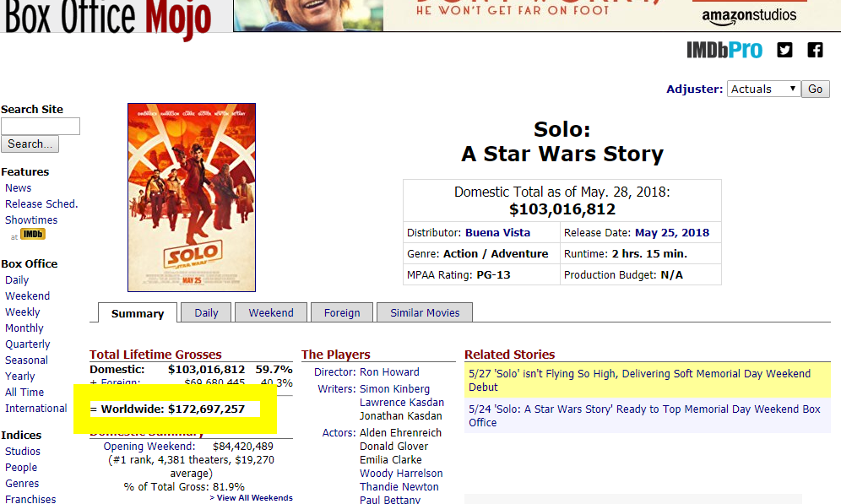The height and width of the screenshot is (504, 841).
Task: Open the Facebook icon link
Action: (816, 50)
